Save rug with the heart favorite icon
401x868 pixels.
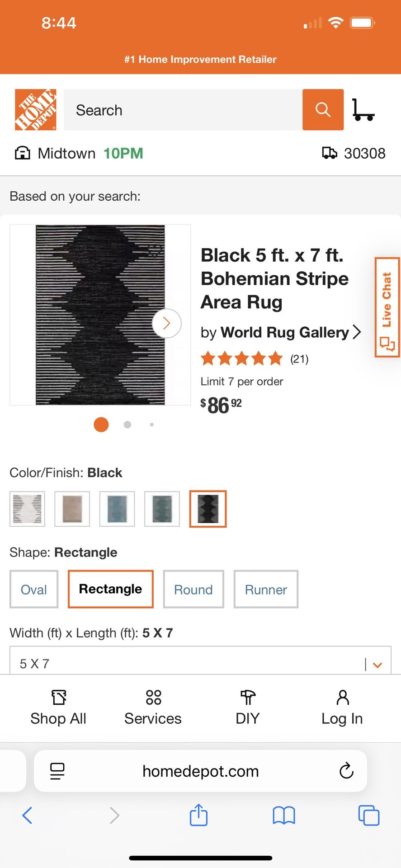(155, 250)
